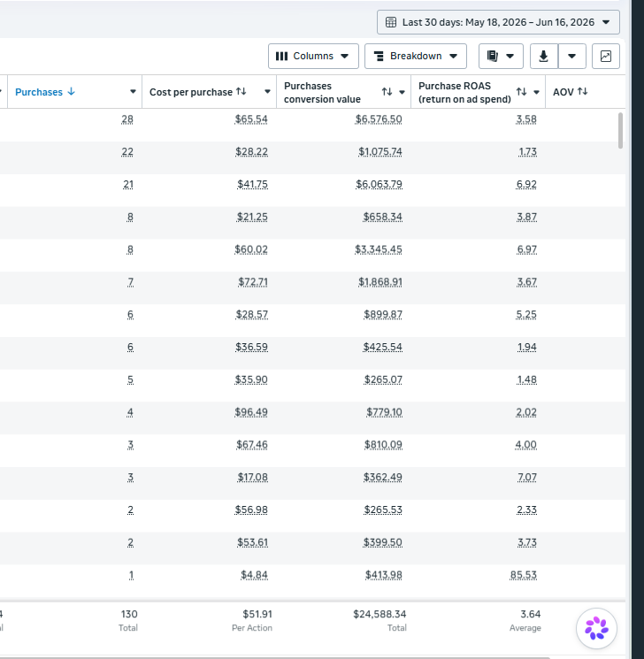Click the $6,576.50 conversion value

coord(379,119)
